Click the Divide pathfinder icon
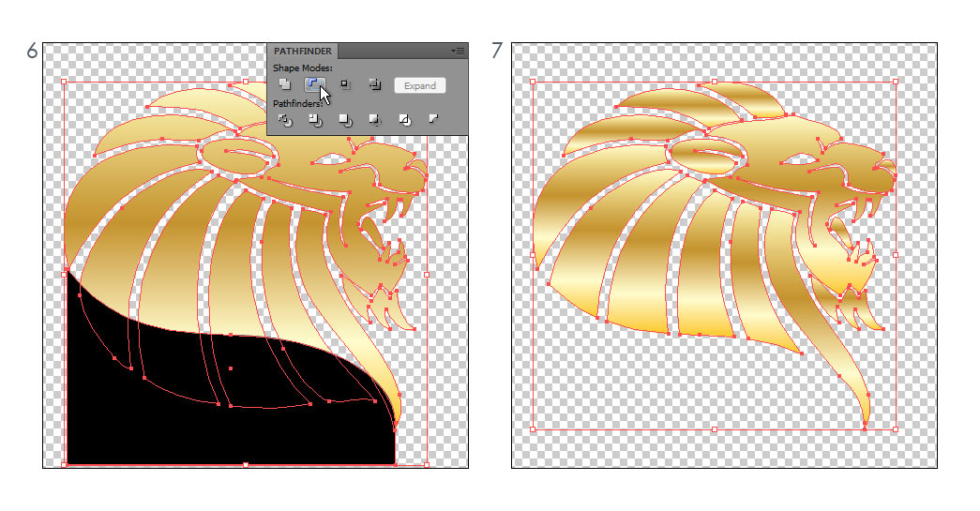Viewport: 980px width, 511px height. pyautogui.click(x=285, y=120)
